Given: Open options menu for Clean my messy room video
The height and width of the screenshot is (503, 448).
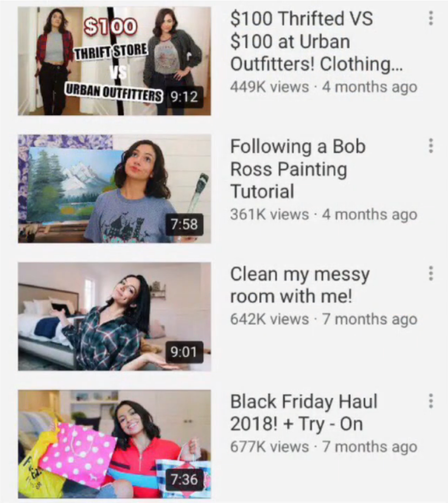Looking at the screenshot, I should click(x=431, y=273).
